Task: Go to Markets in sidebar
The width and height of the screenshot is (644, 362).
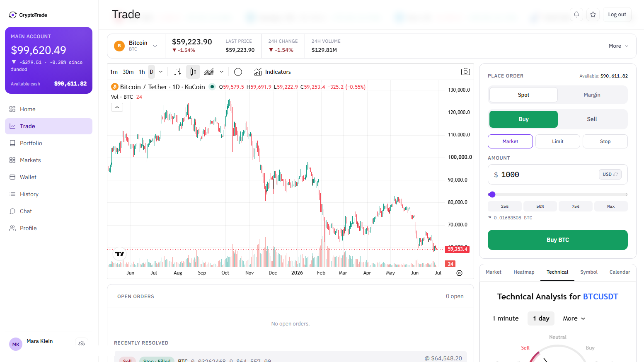Action: pos(48,160)
